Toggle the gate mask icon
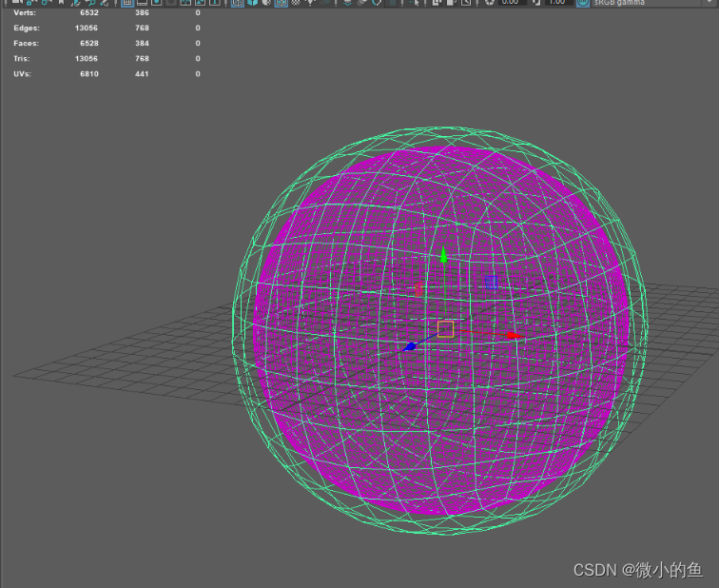 (x=171, y=2)
